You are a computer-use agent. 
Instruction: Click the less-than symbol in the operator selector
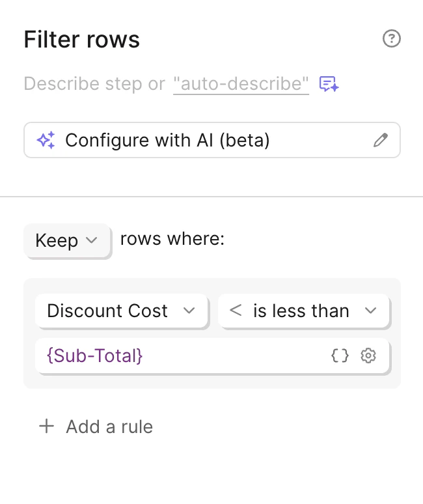click(x=236, y=311)
